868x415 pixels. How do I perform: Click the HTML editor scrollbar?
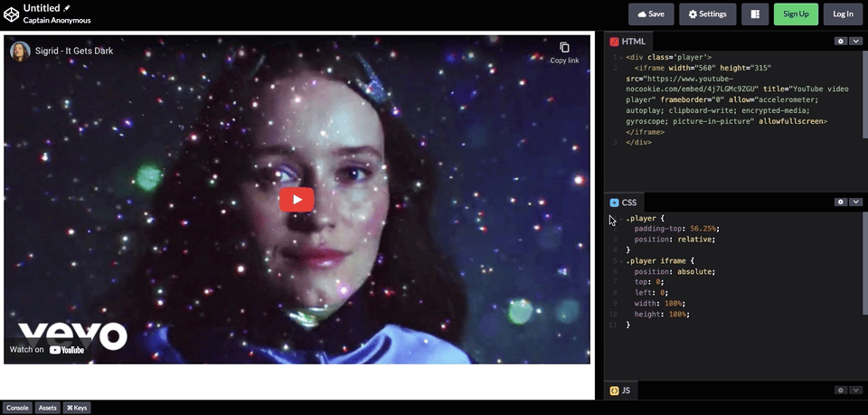point(865,94)
